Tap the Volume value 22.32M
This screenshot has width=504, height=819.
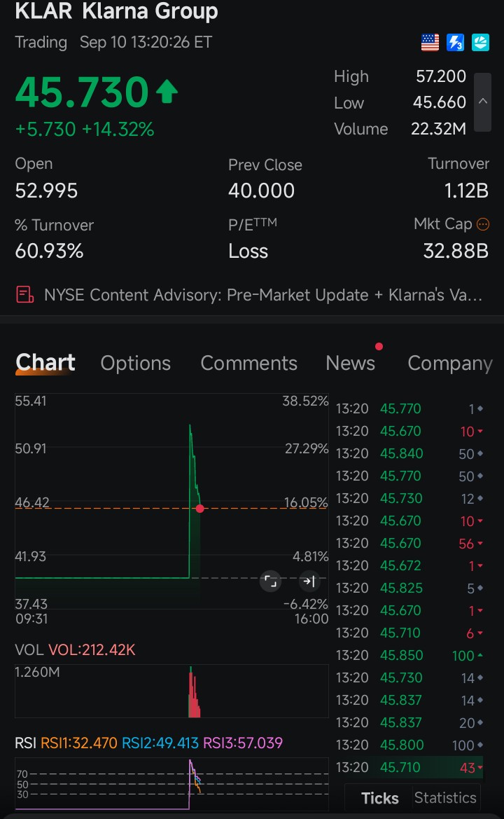(x=439, y=128)
